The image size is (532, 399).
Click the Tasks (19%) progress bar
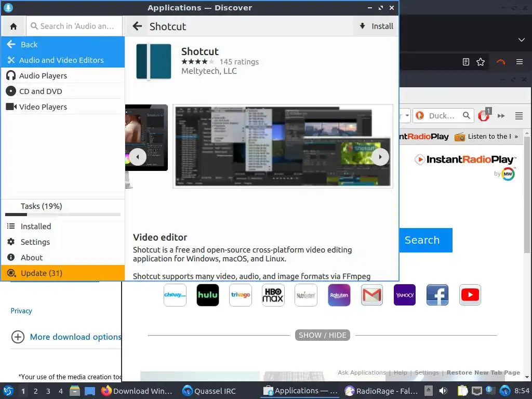63,215
